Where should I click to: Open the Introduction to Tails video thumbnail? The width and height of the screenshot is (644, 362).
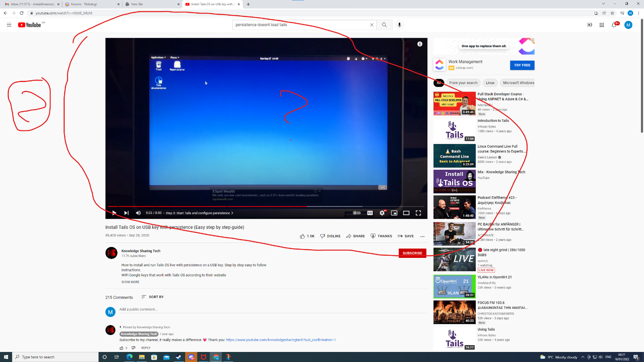coord(454,130)
